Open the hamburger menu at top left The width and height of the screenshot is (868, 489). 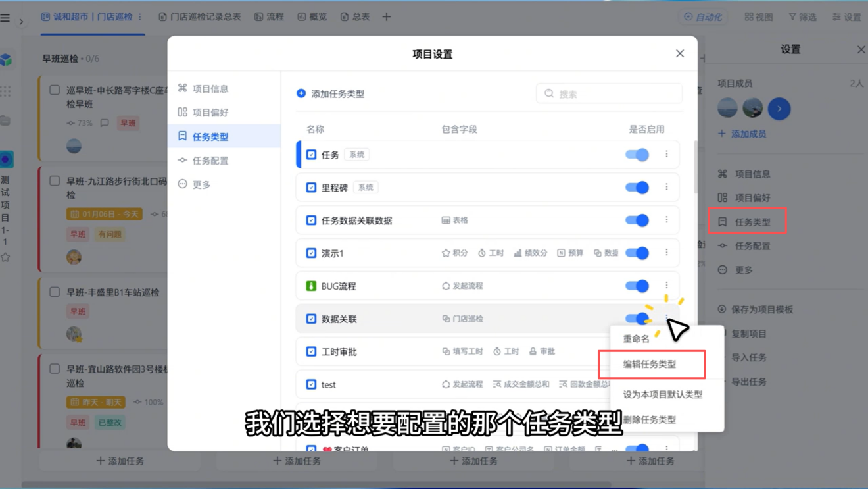[5, 18]
